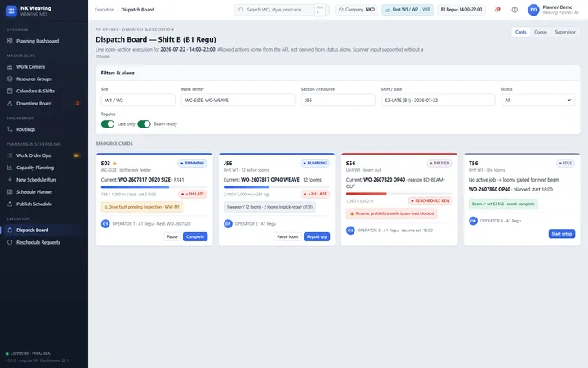Open the Status dropdown showing All
The width and height of the screenshot is (588, 368).
(537, 101)
